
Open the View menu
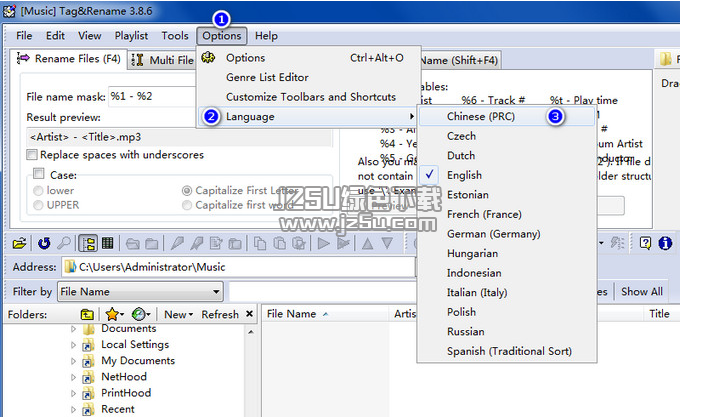click(x=90, y=36)
